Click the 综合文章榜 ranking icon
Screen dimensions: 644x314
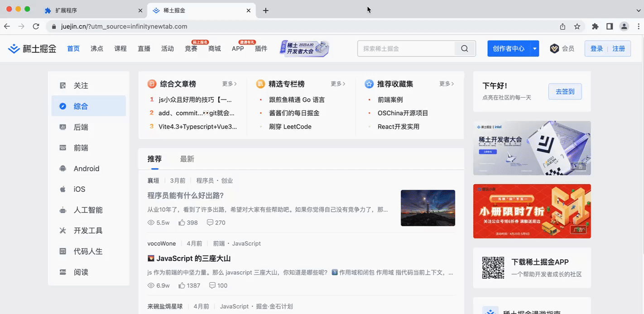click(152, 84)
